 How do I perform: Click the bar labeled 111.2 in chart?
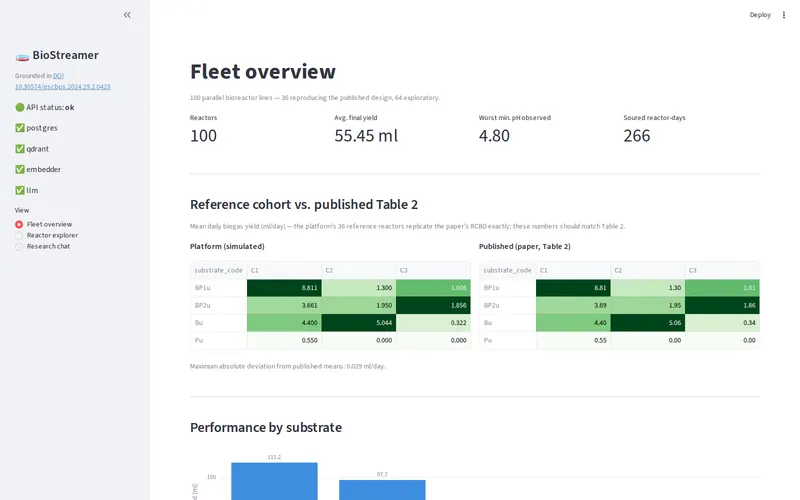[274, 481]
